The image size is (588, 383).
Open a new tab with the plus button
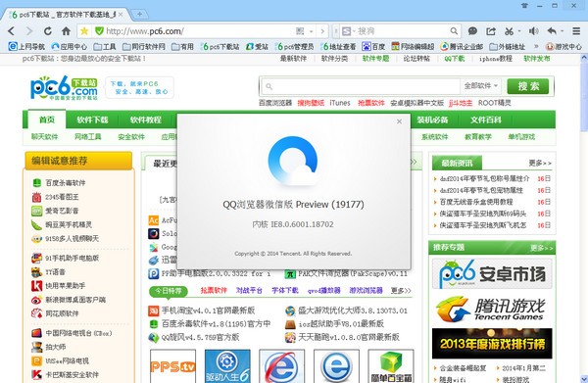click(x=139, y=15)
